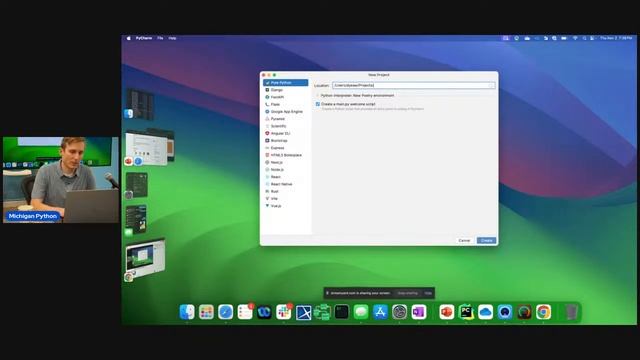
Task: Click the Spotlight search icon in menu bar
Action: [x=584, y=38]
